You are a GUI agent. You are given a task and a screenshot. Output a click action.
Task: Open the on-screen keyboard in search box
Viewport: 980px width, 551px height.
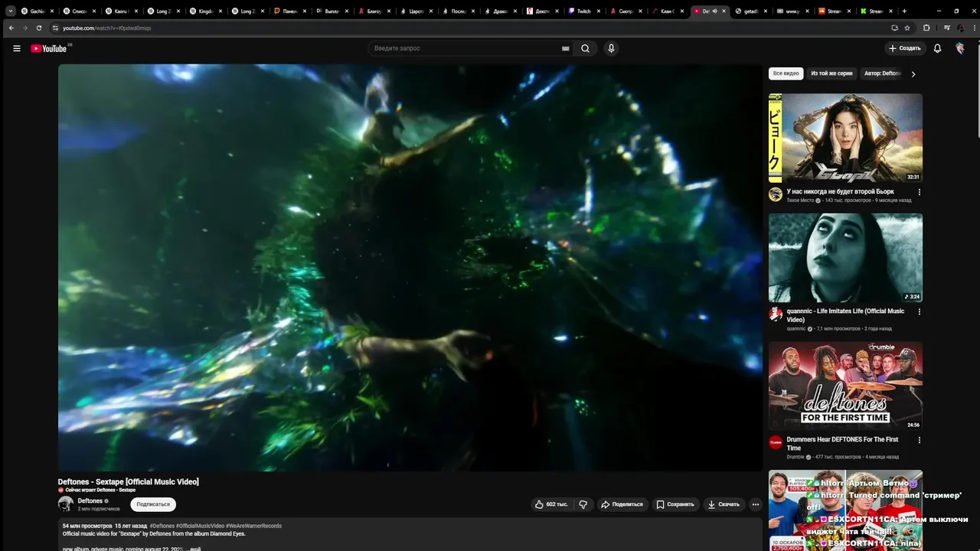[566, 48]
